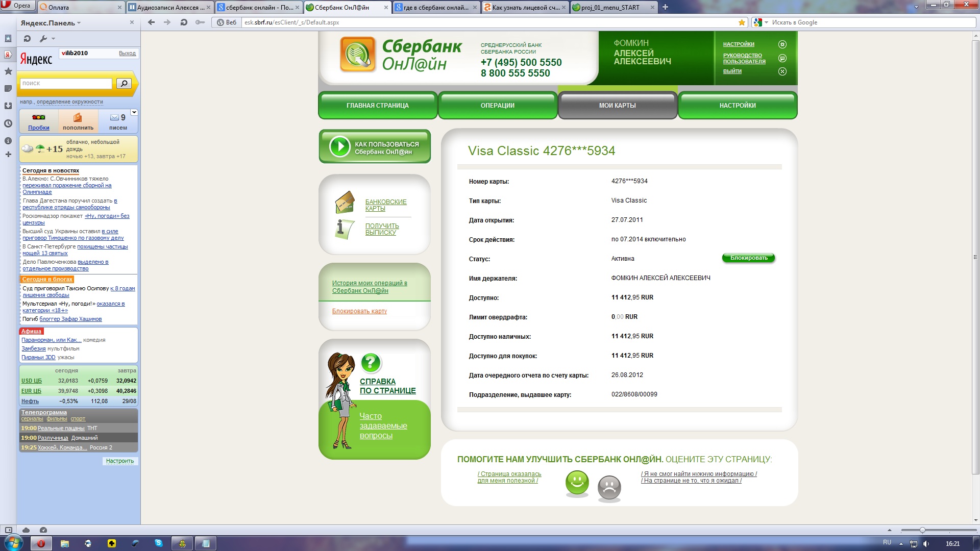This screenshot has height=551, width=980.
Task: Play the КАК ПОЛЬЗОВАТЬСЯ Сбербанк ОнЛ@йн guide
Action: (x=375, y=146)
